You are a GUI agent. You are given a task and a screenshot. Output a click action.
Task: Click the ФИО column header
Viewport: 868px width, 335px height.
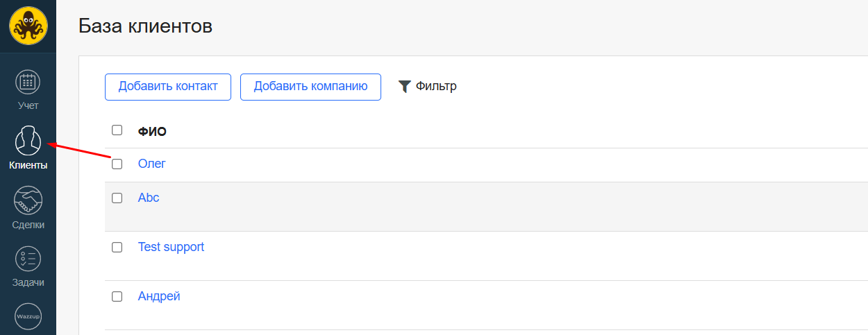[x=152, y=131]
